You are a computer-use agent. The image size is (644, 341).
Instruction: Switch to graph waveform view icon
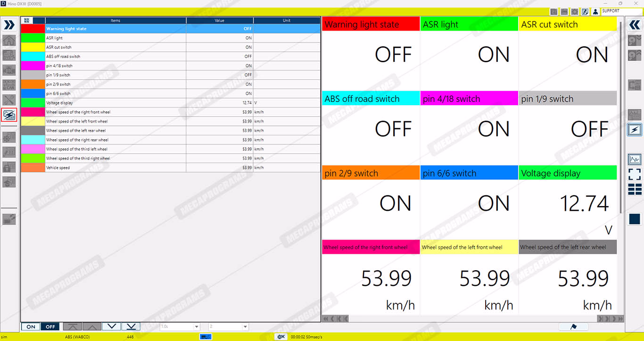(635, 159)
